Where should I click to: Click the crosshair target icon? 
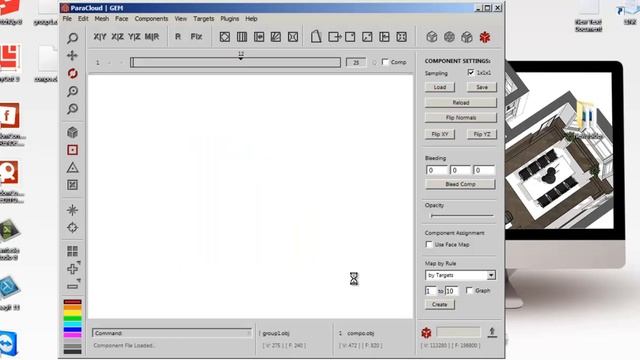pos(73,227)
